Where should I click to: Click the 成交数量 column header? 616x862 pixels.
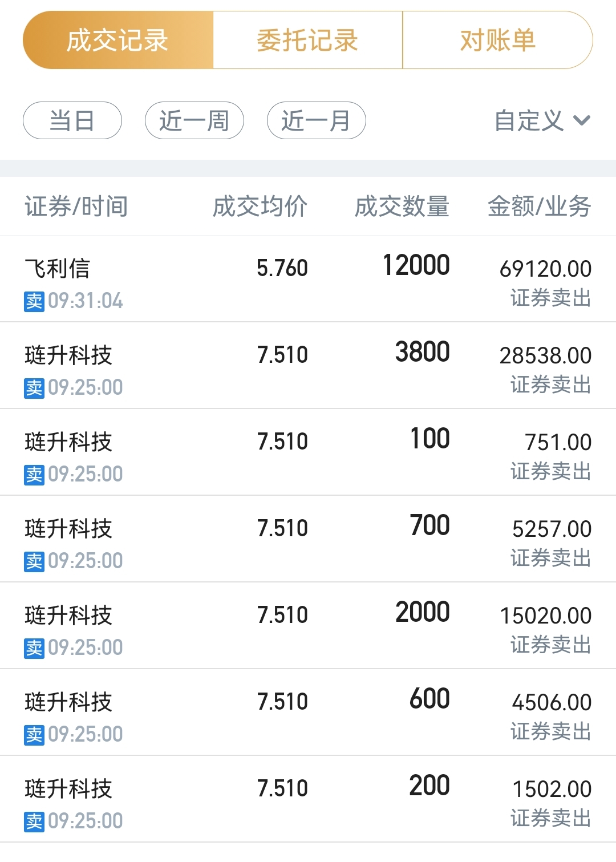402,206
